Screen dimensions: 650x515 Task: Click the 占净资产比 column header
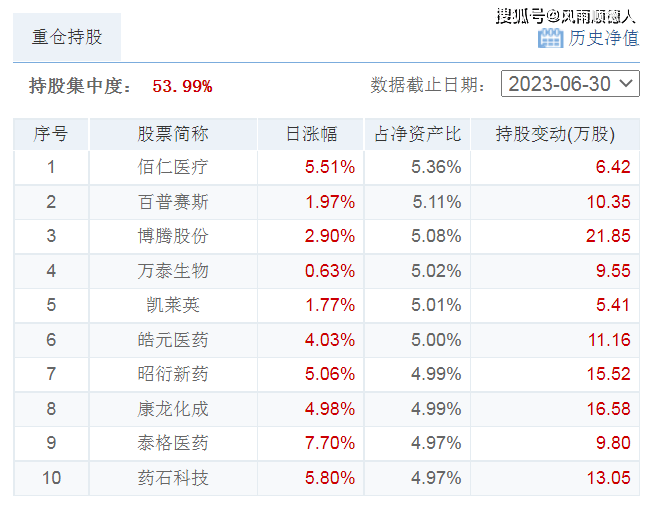418,134
